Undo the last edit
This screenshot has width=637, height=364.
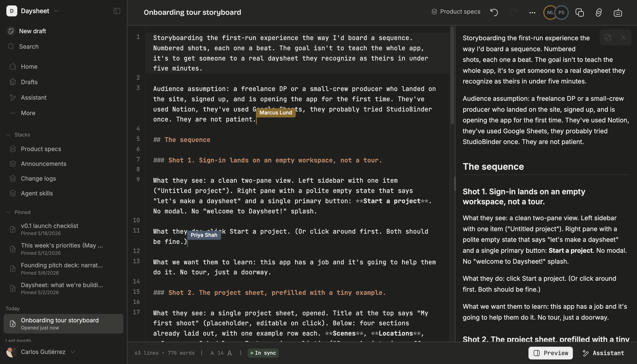click(x=494, y=12)
